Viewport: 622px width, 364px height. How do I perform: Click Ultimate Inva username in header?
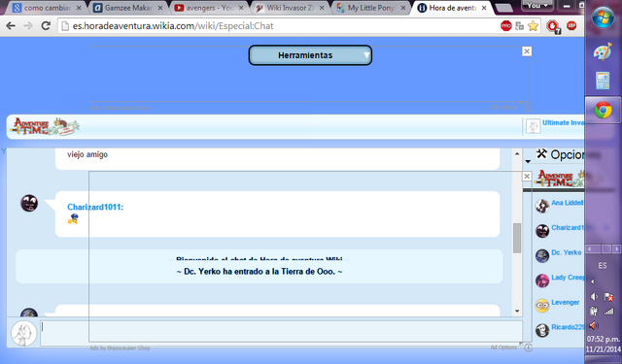point(564,122)
